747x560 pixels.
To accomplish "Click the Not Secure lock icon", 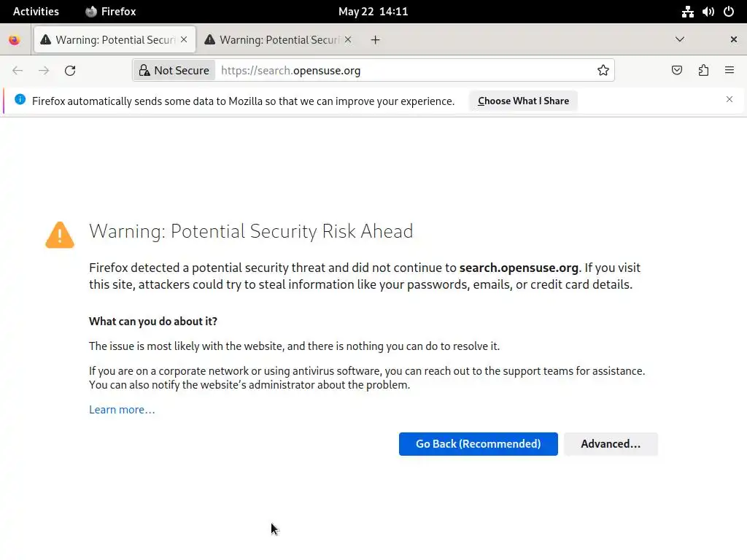I will pos(145,71).
